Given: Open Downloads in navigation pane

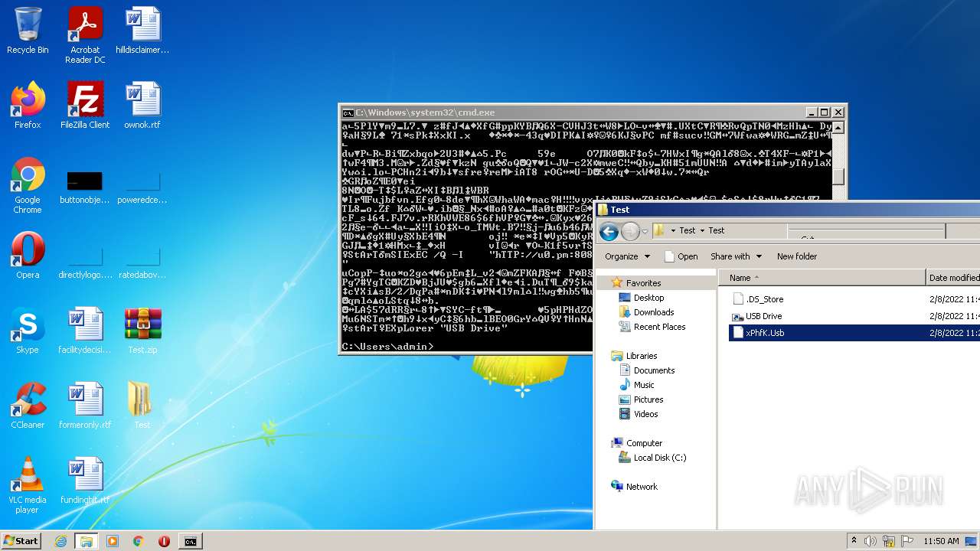Looking at the screenshot, I should point(653,312).
